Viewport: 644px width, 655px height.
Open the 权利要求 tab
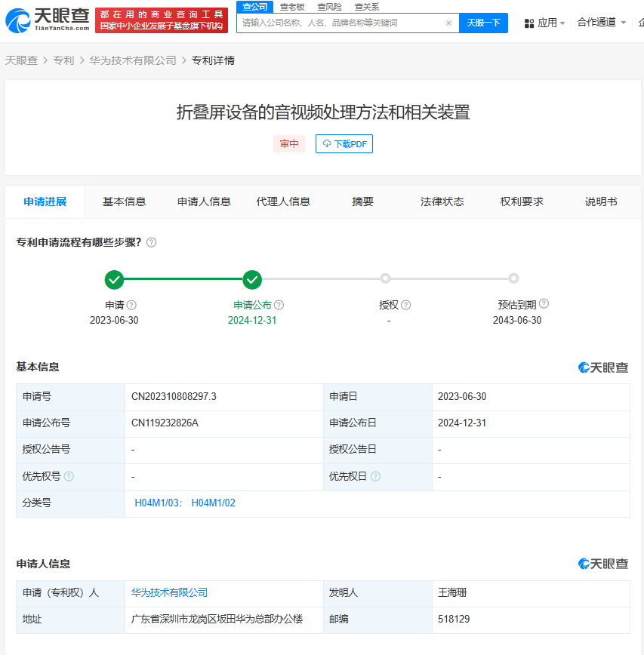click(x=522, y=201)
